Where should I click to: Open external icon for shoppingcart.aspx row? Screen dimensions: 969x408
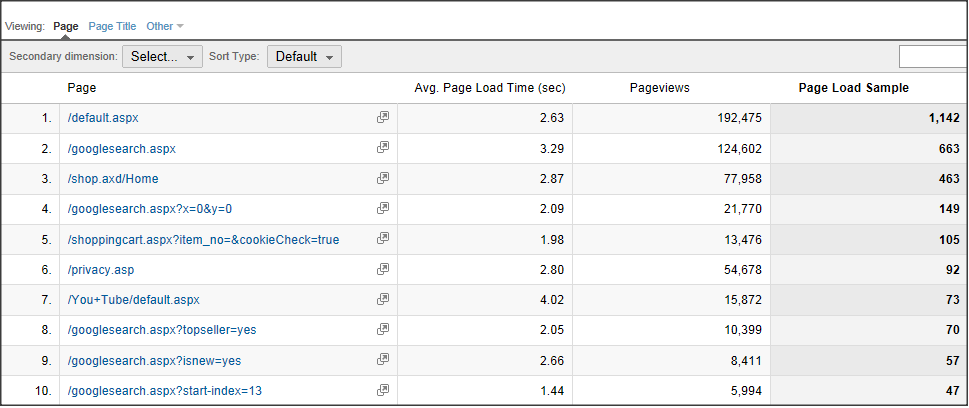[382, 238]
